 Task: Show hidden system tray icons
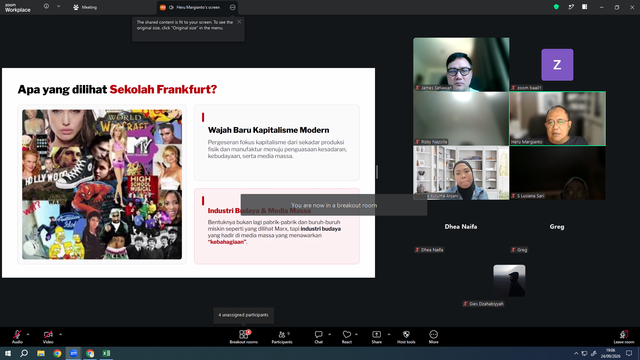pos(576,353)
